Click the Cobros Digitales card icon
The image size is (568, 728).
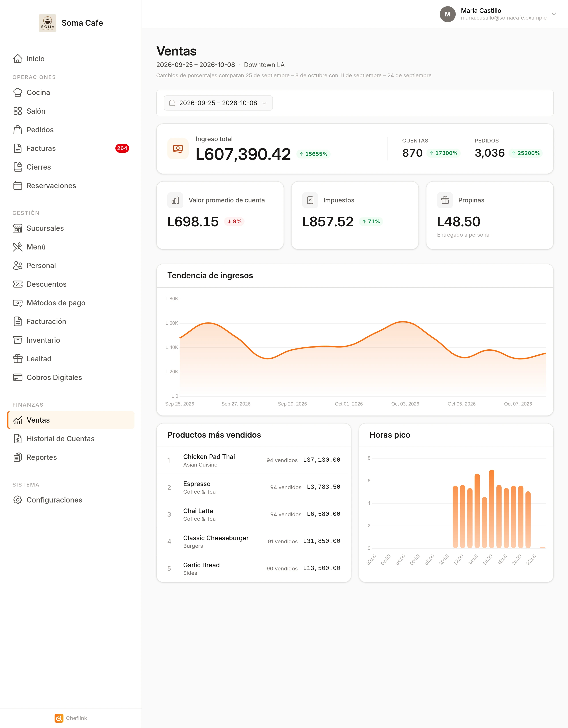(18, 378)
